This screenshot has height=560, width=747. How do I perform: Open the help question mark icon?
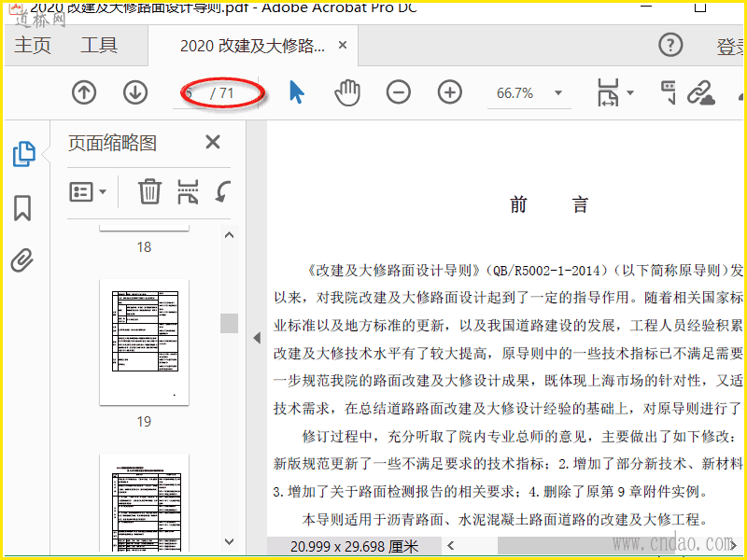[x=670, y=45]
